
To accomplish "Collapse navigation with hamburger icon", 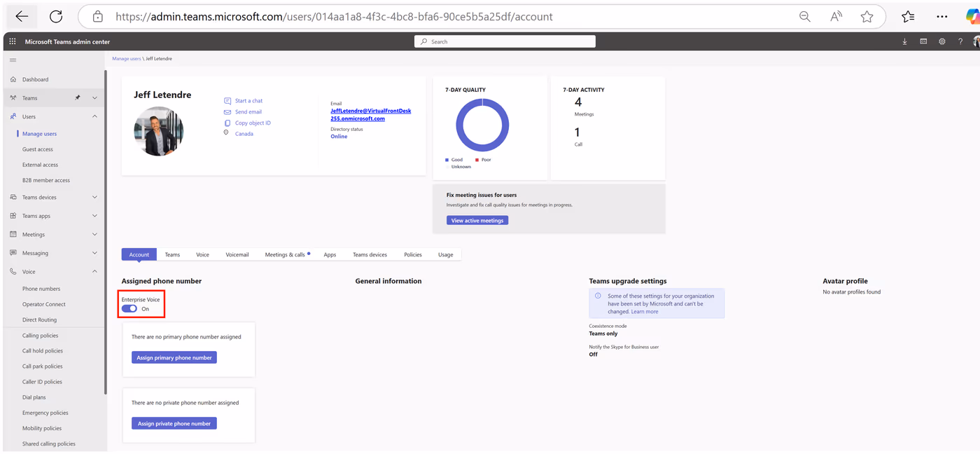I will (13, 60).
